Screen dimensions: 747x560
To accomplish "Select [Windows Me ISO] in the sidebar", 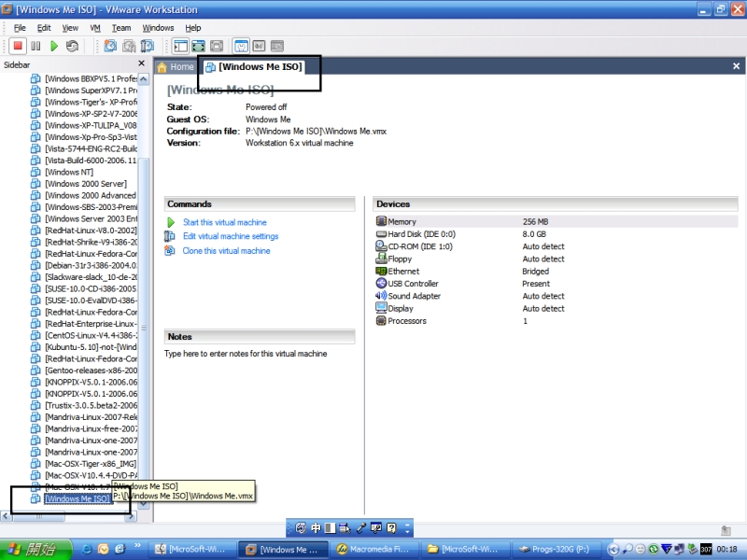I will (78, 498).
